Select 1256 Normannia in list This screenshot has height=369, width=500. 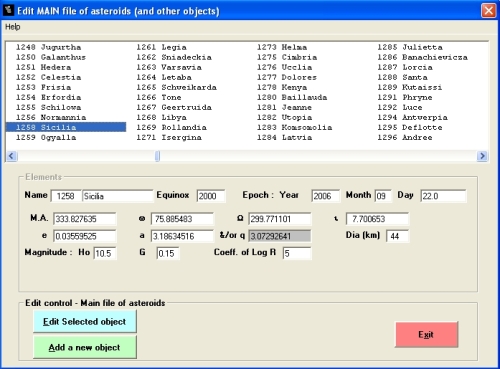coord(51,117)
